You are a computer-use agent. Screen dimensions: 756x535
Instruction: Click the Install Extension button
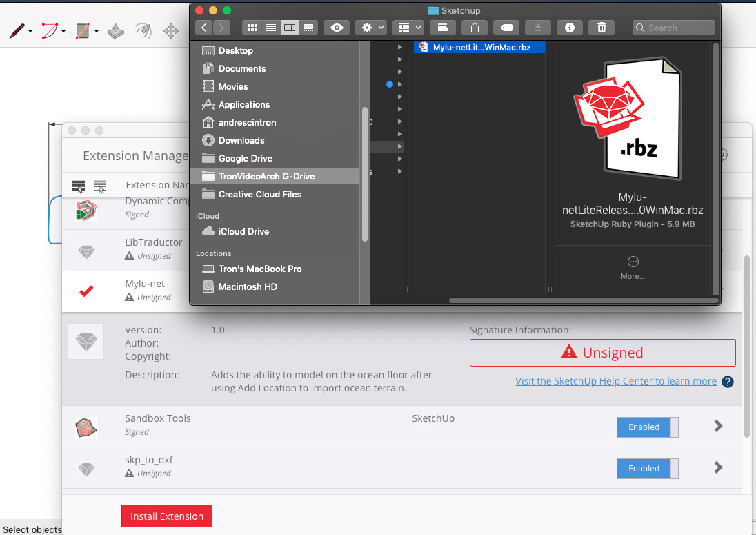click(x=166, y=516)
